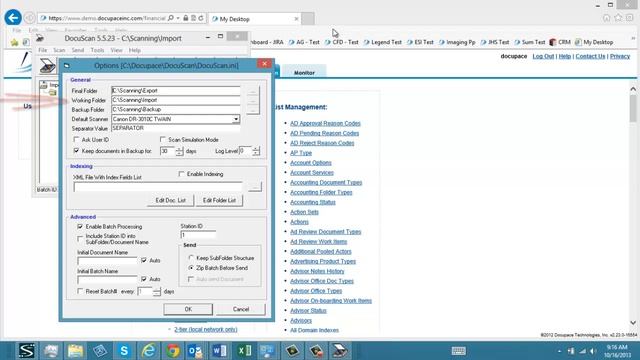The height and width of the screenshot is (360, 640).
Task: Open the Scan menu in DocuScan
Action: 59,50
